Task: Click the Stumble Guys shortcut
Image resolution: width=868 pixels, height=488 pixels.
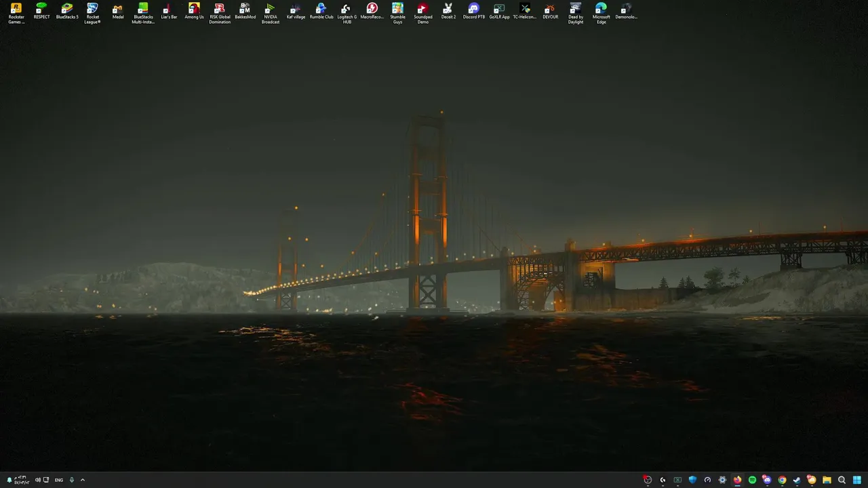Action: coord(397,13)
